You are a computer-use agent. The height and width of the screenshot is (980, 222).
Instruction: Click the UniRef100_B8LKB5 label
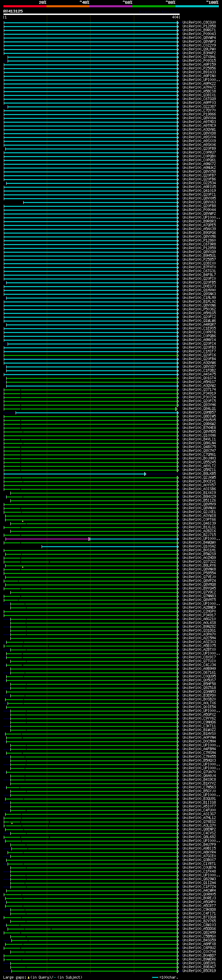click(x=199, y=473)
